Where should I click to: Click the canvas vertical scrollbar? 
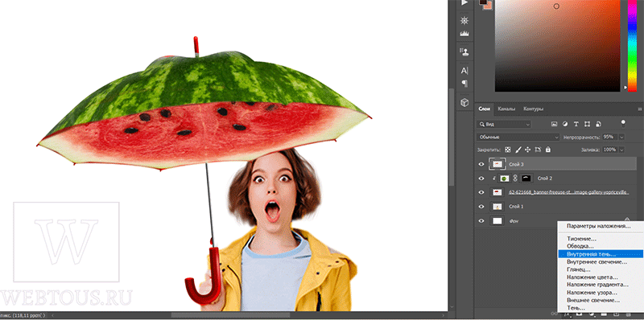point(451,137)
